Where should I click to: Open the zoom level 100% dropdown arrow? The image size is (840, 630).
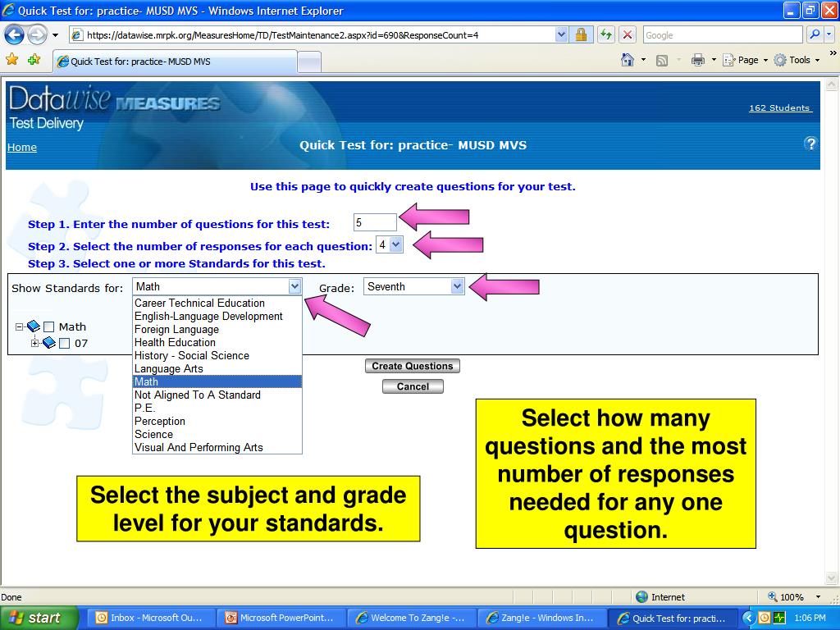tap(818, 597)
